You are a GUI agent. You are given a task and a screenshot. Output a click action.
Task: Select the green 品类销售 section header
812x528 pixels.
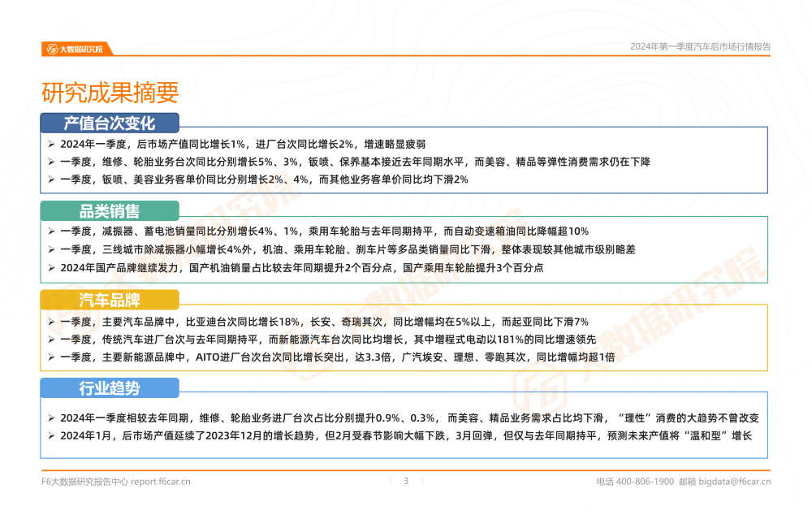[110, 212]
